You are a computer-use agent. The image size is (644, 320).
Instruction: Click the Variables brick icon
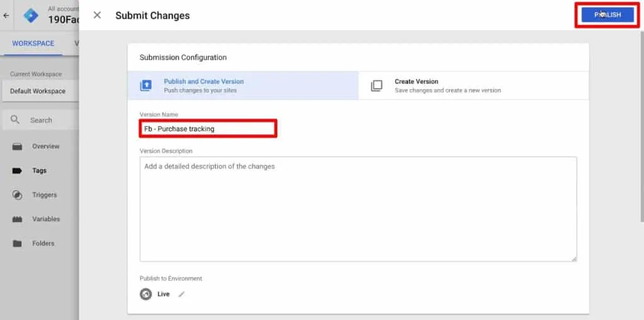click(x=17, y=219)
